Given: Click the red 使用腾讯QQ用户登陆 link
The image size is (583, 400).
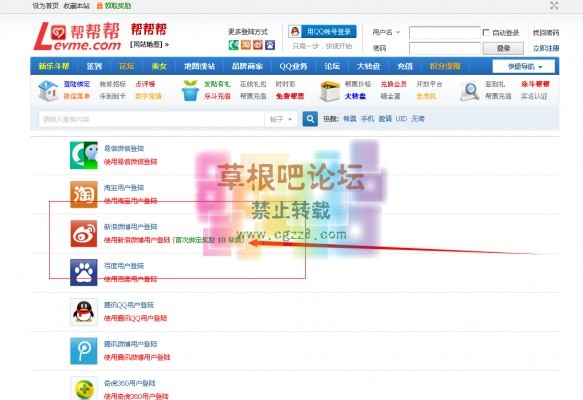Looking at the screenshot, I should (x=135, y=318).
